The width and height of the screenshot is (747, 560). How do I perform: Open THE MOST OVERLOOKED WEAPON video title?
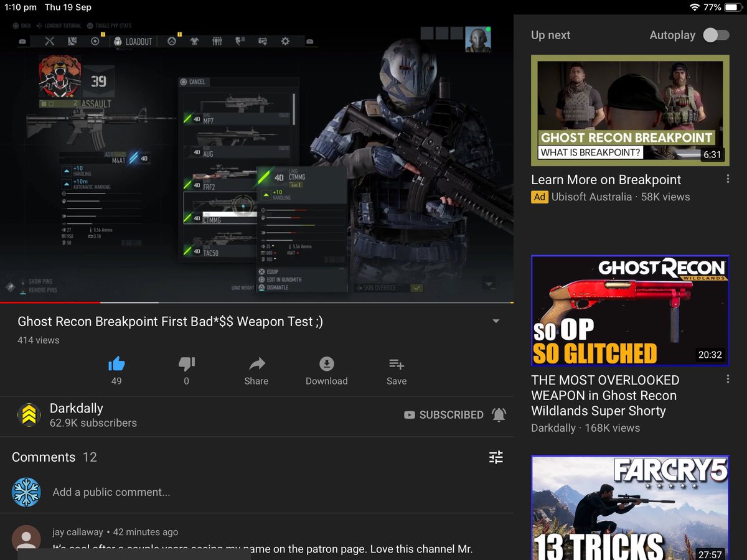(605, 396)
